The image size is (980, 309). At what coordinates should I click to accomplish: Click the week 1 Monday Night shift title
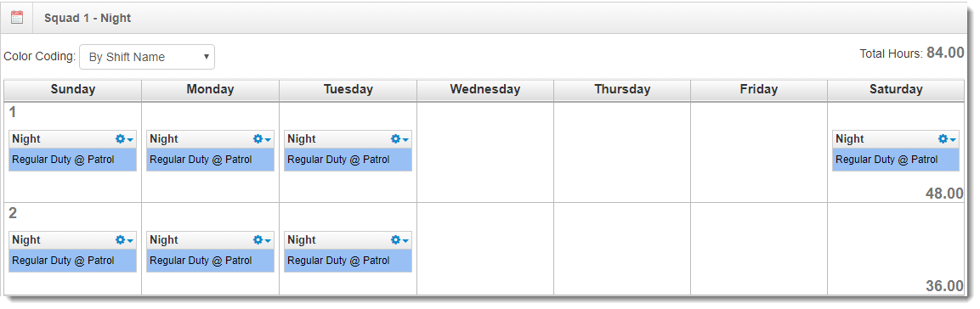point(164,139)
